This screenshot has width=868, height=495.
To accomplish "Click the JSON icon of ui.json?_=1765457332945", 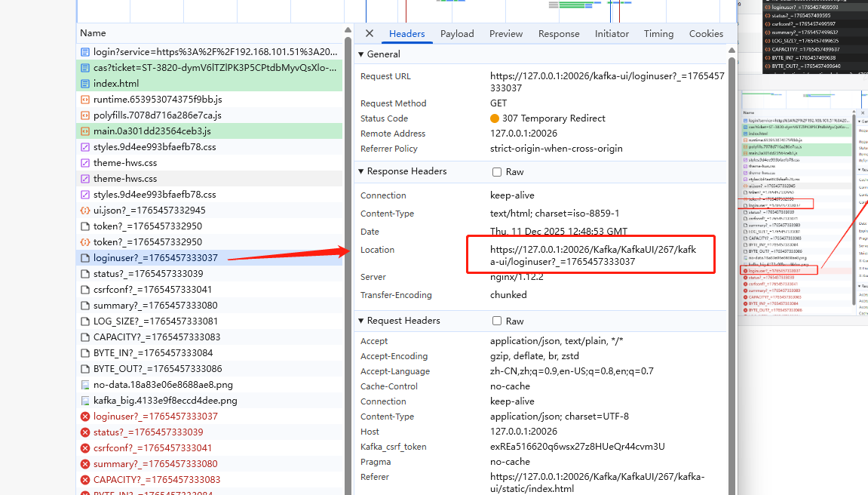I will coord(84,211).
